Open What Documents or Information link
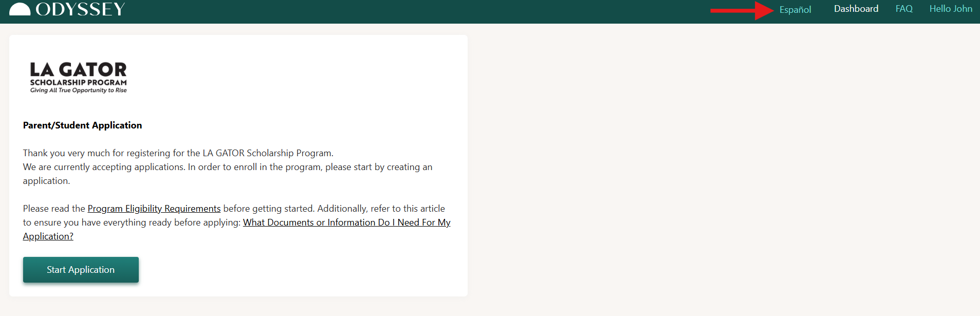The width and height of the screenshot is (980, 316). pyautogui.click(x=347, y=222)
